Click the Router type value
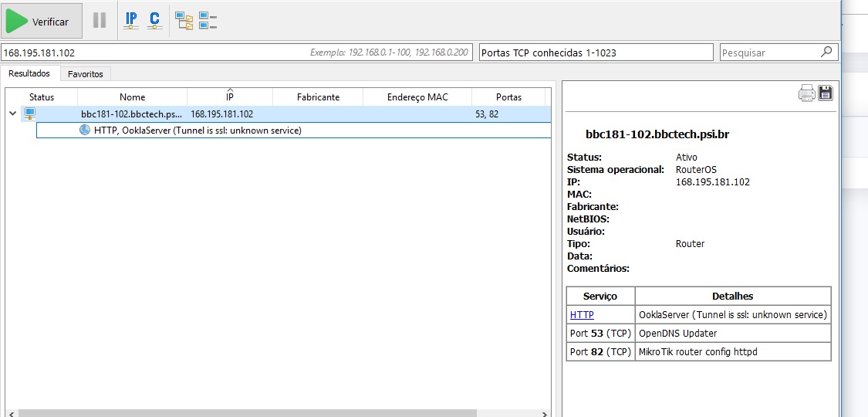Screen dimensions: 868x417 pyautogui.click(x=691, y=244)
